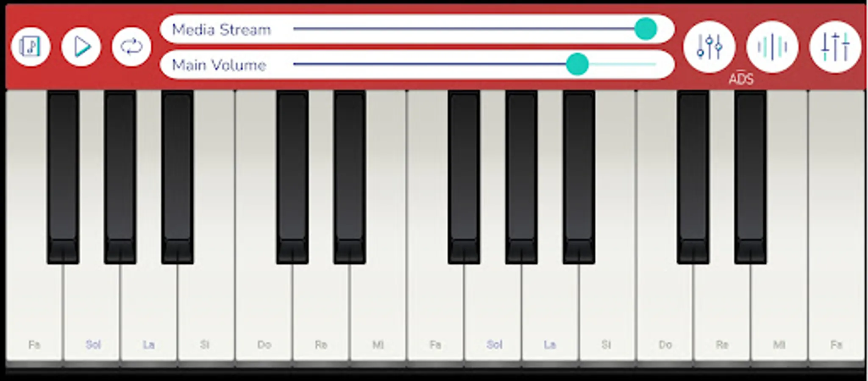Click the Main Volume slider handle
This screenshot has width=868, height=381.
point(577,64)
